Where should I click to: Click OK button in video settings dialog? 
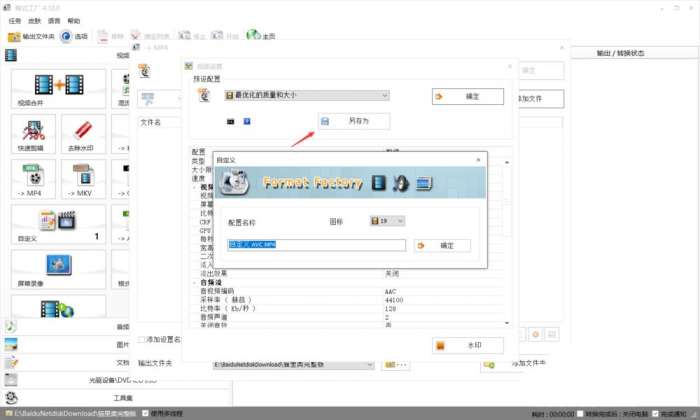click(467, 96)
